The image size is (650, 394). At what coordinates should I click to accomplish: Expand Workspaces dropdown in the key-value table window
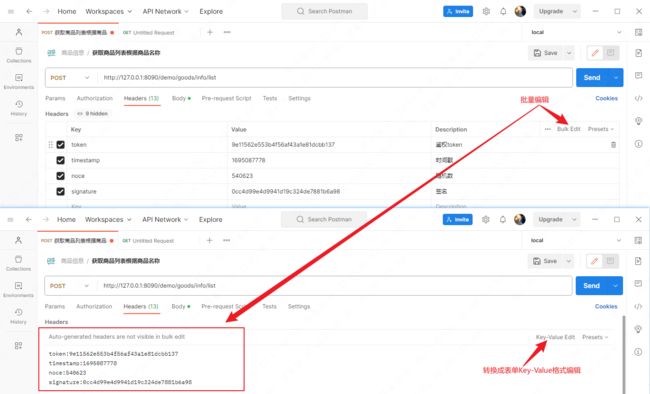click(109, 12)
